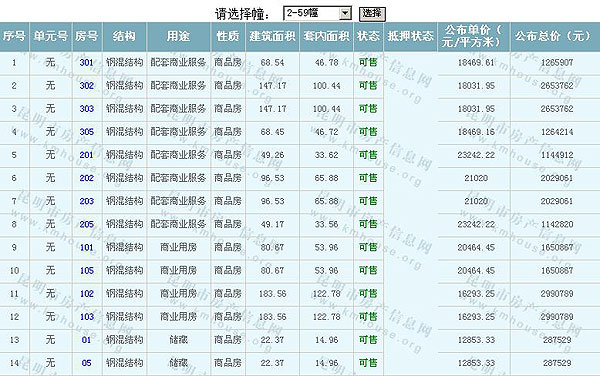This screenshot has width=600, height=376.
Task: Select 配套商业服务 usage in row 6
Action: [x=178, y=178]
